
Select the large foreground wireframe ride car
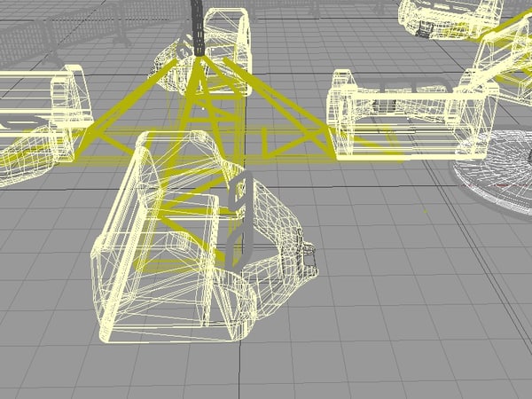(204, 238)
